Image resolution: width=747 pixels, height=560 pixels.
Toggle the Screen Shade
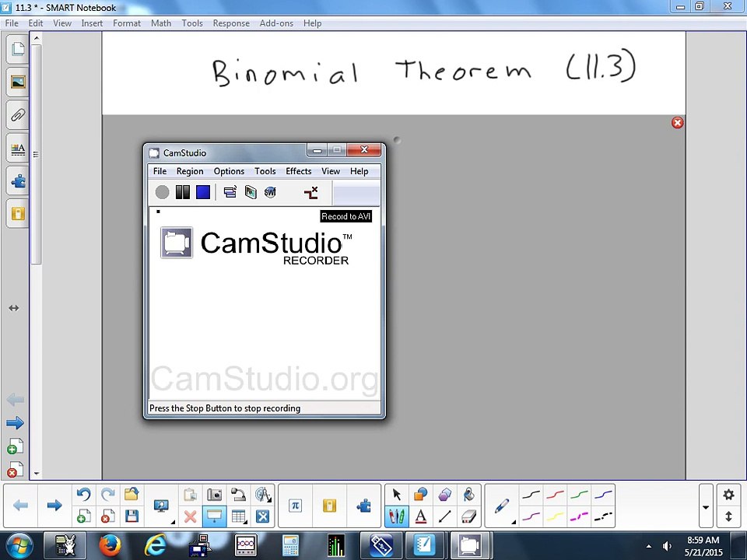click(x=215, y=516)
